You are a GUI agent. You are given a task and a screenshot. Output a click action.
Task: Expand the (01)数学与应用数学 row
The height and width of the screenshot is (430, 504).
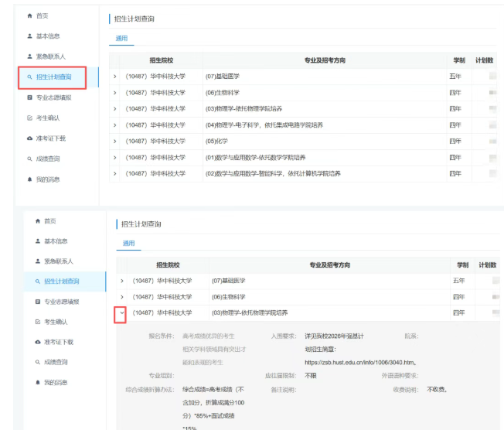pyautogui.click(x=115, y=157)
